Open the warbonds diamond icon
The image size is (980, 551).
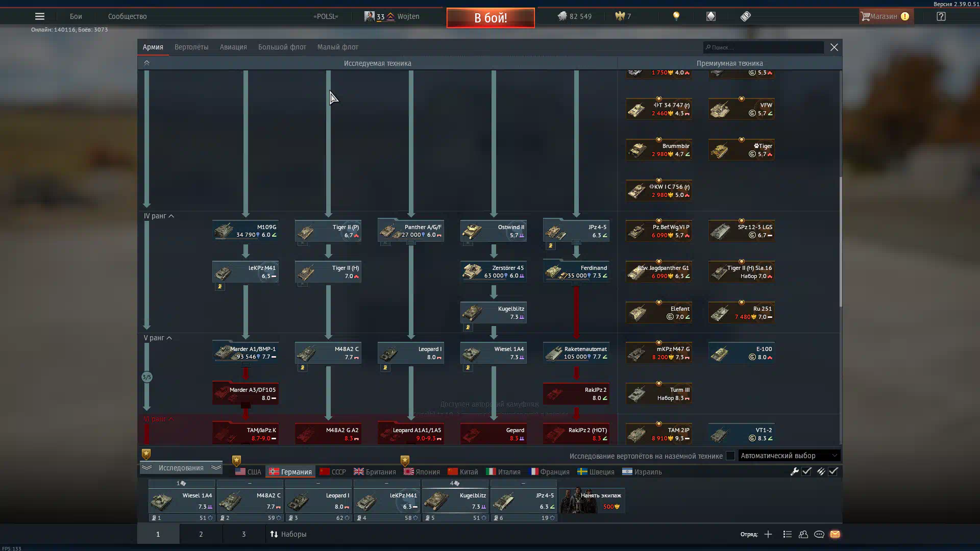pyautogui.click(x=711, y=16)
